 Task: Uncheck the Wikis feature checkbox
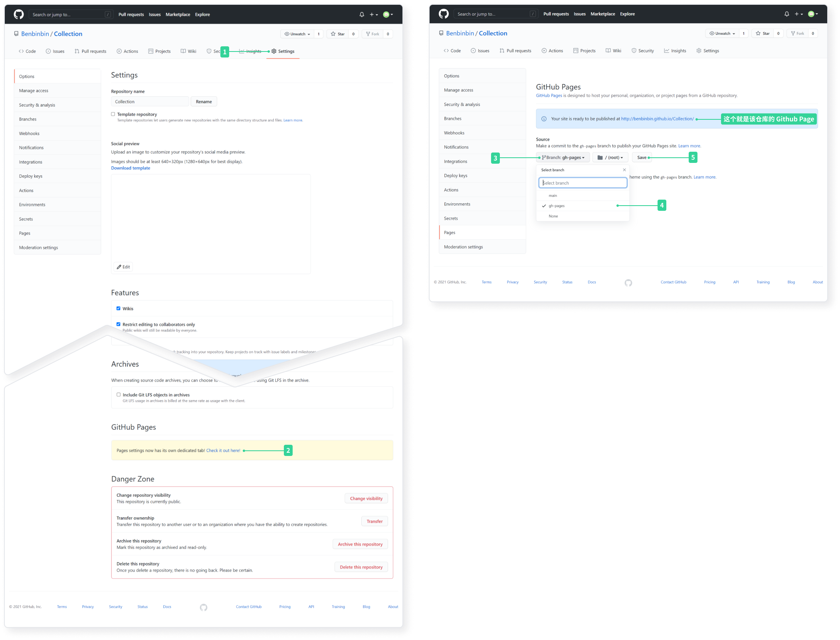point(119,308)
